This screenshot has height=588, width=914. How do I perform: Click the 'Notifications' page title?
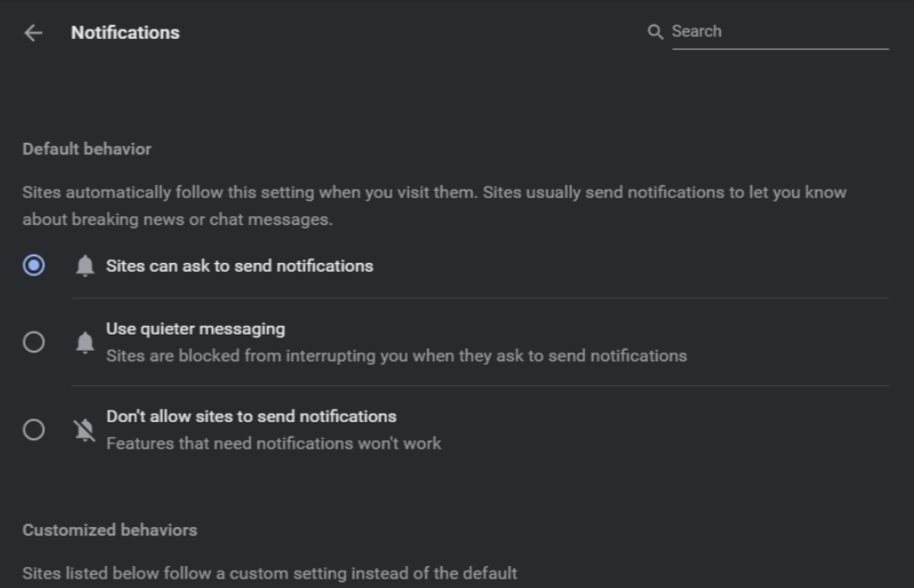[125, 32]
